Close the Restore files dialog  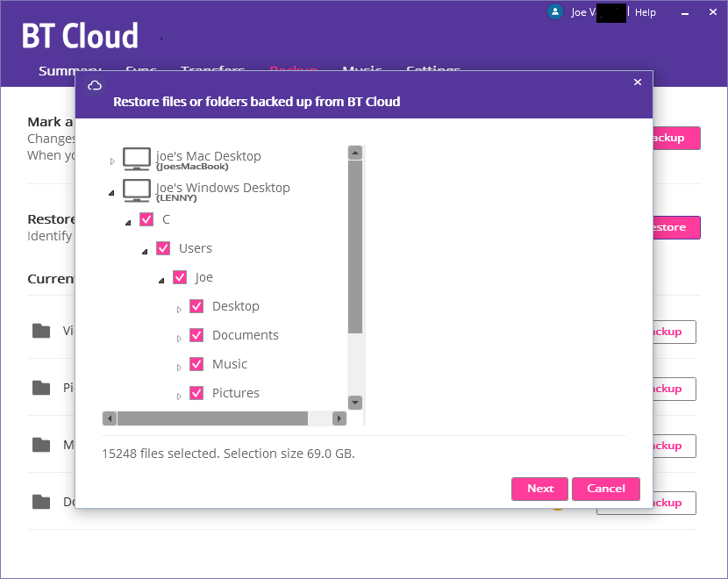click(638, 82)
